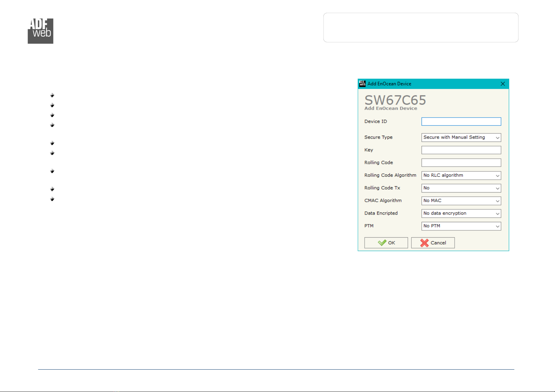The height and width of the screenshot is (392, 555).
Task: Expand the Data Encripted dropdown
Action: pyautogui.click(x=461, y=213)
